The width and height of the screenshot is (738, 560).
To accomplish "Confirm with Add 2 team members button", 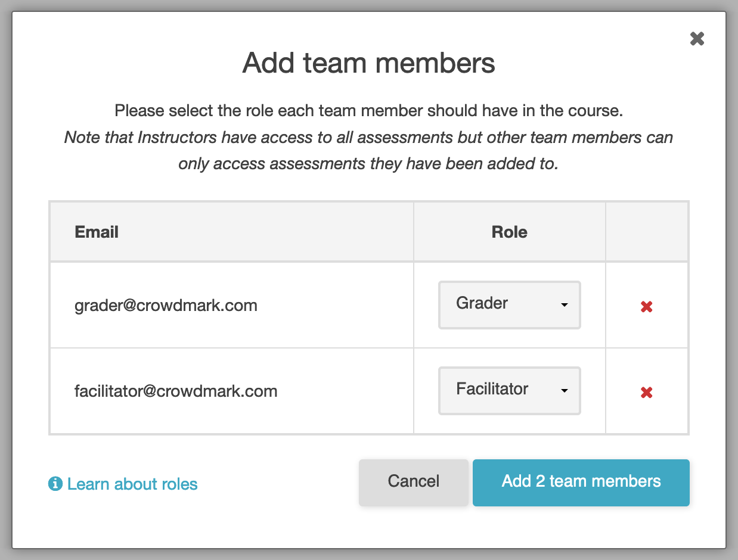I will [581, 482].
